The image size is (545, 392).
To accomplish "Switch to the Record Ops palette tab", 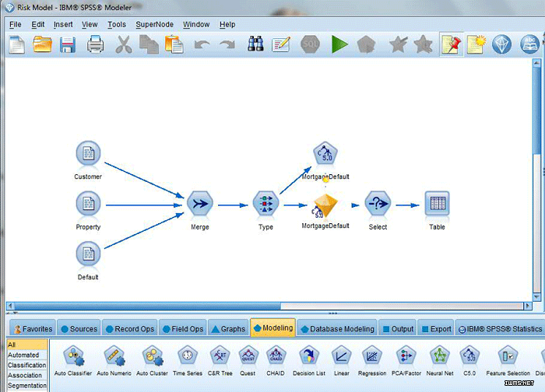I will pos(130,328).
